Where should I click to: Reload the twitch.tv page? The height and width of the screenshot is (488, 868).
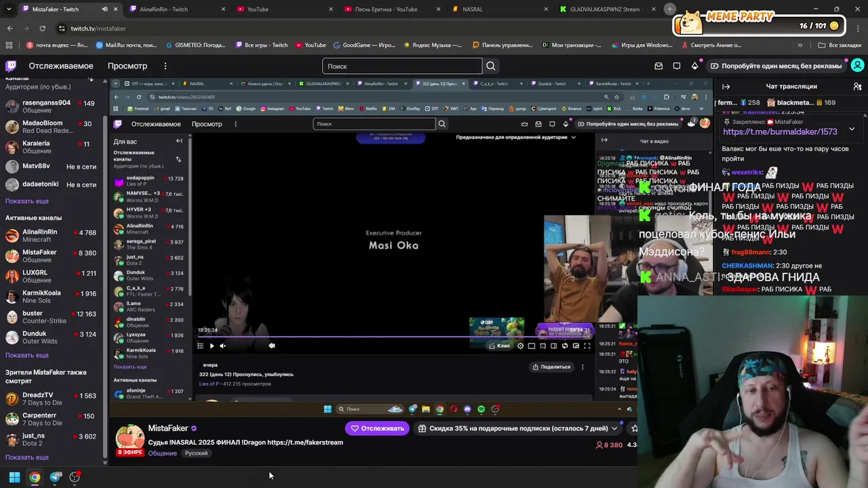(x=42, y=28)
